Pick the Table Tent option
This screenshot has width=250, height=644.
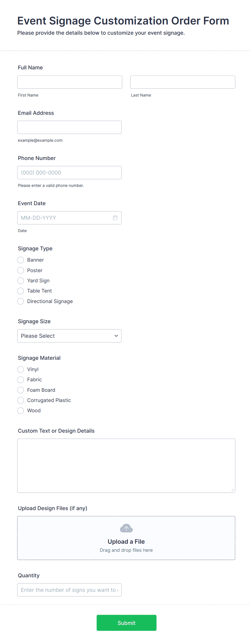(21, 291)
